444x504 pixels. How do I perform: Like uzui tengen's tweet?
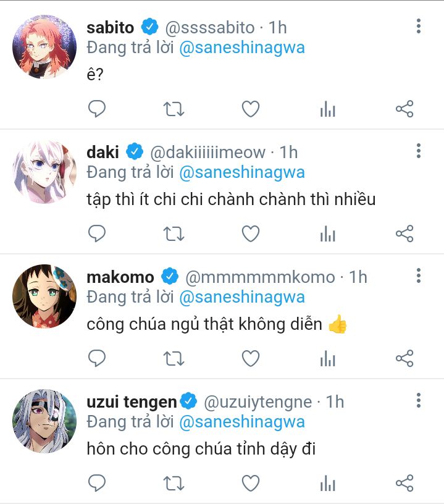(x=251, y=483)
